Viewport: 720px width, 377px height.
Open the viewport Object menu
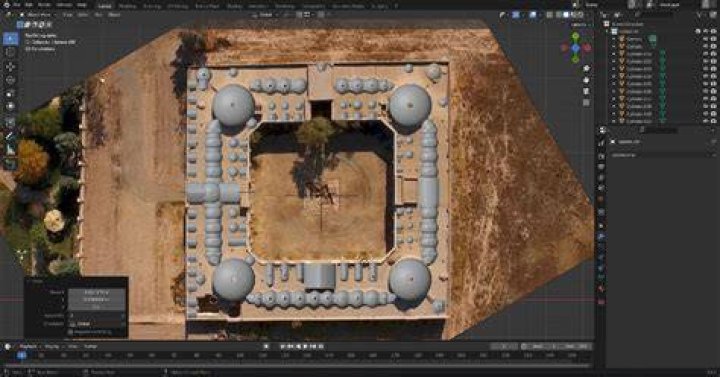[114, 15]
